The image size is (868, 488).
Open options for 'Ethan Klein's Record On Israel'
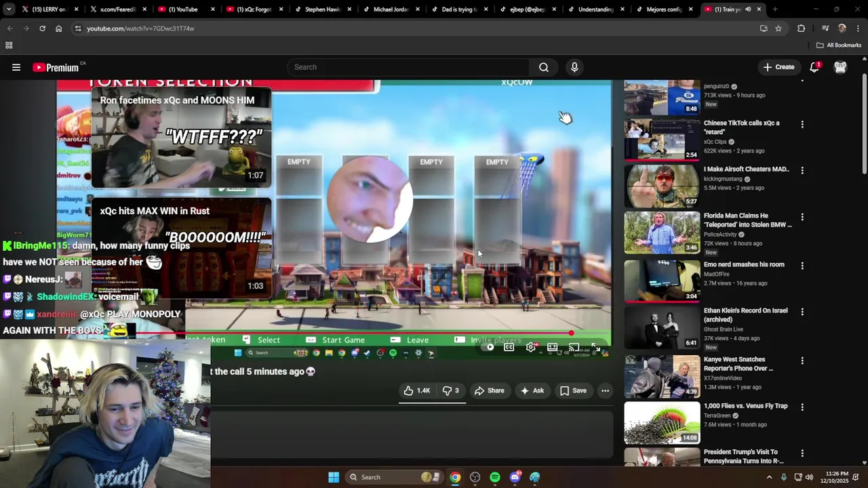[802, 312]
